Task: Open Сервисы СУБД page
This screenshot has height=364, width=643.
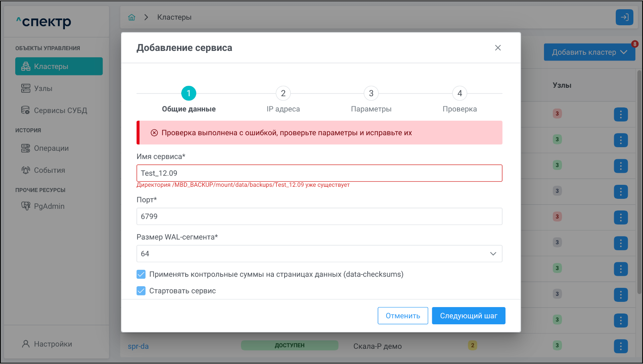Action: coord(60,111)
